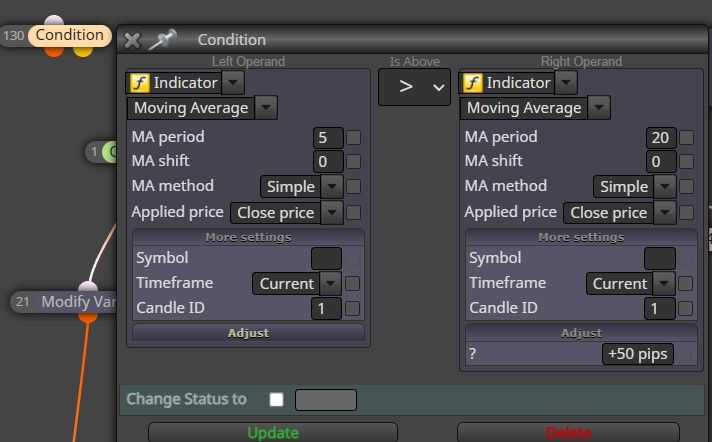Toggle left MA shift checkbox

[x=354, y=162]
